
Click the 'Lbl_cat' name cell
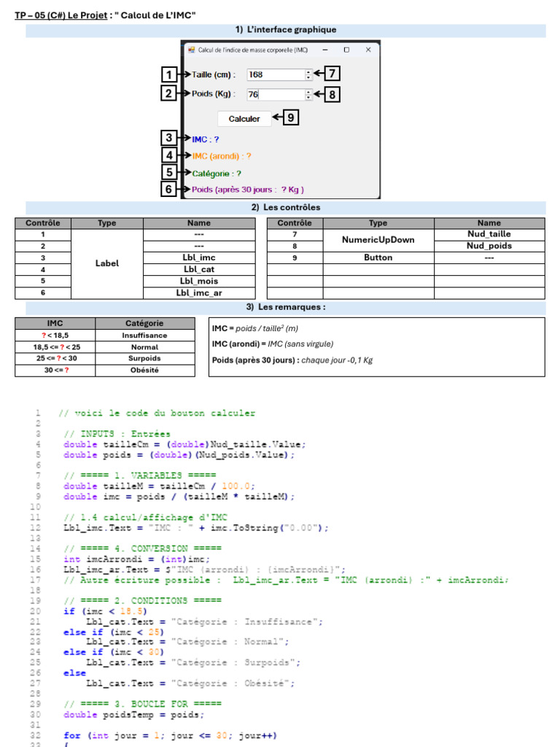(199, 269)
